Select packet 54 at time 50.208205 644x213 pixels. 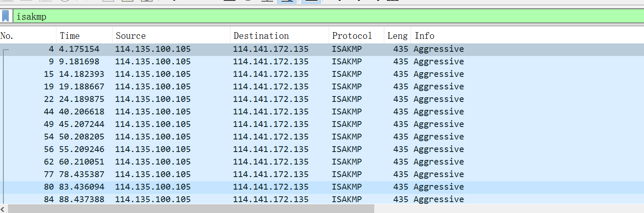click(x=167, y=137)
